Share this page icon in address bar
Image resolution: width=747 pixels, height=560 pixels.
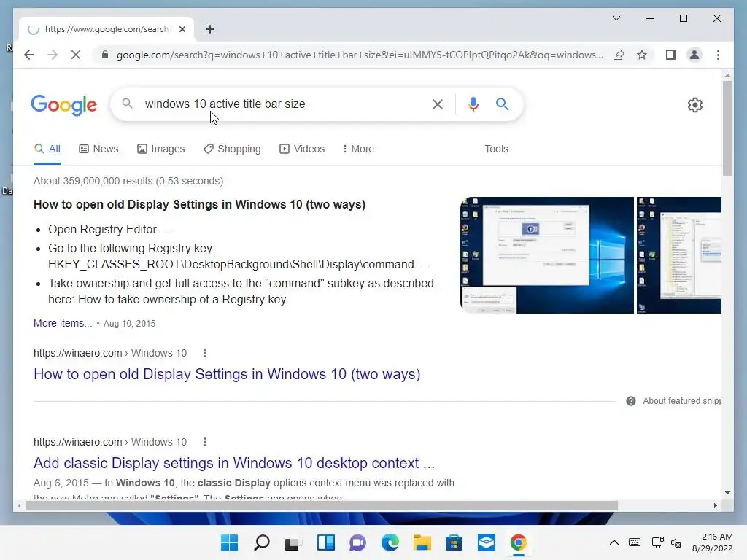pos(619,55)
